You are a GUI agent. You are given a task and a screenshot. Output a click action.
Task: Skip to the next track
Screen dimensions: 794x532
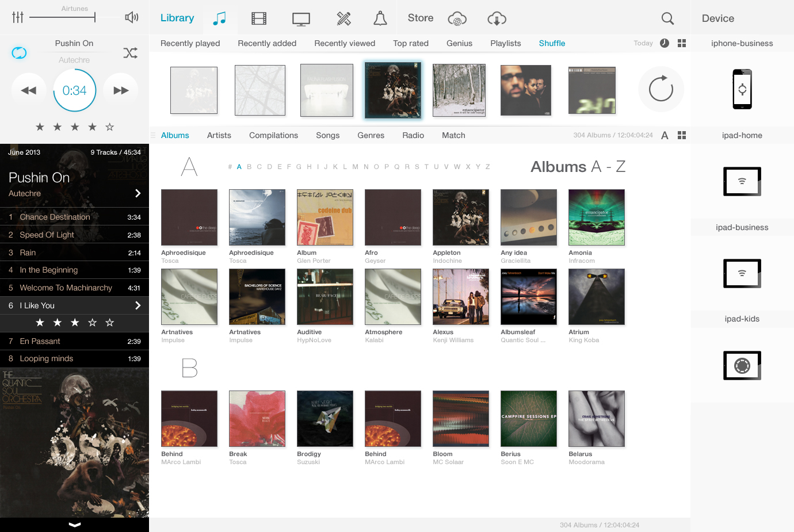(x=121, y=90)
